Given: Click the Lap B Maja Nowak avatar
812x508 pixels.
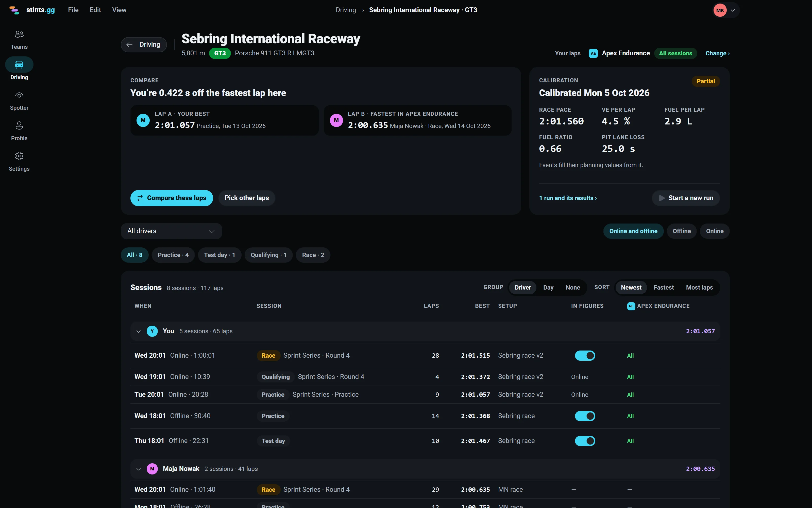Looking at the screenshot, I should [336, 120].
